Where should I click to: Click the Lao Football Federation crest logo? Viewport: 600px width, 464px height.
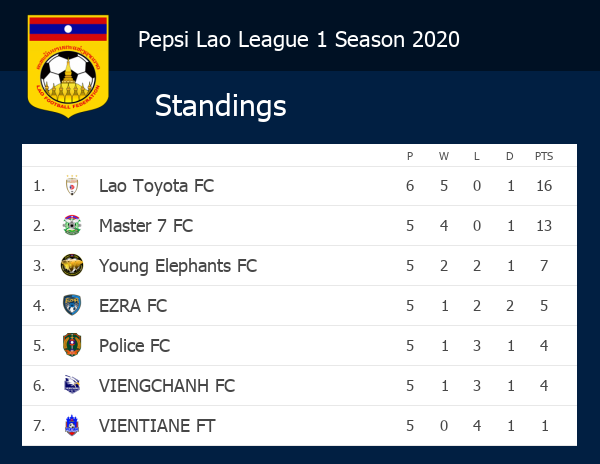pyautogui.click(x=68, y=66)
